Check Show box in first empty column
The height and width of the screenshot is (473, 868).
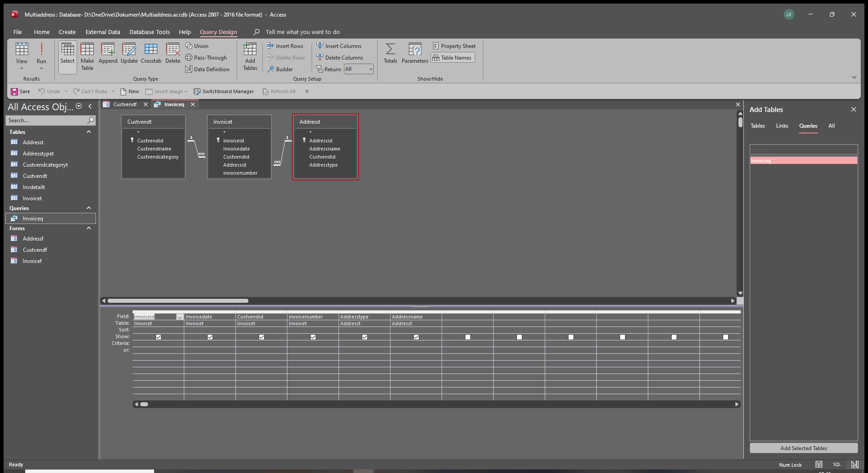pyautogui.click(x=468, y=337)
